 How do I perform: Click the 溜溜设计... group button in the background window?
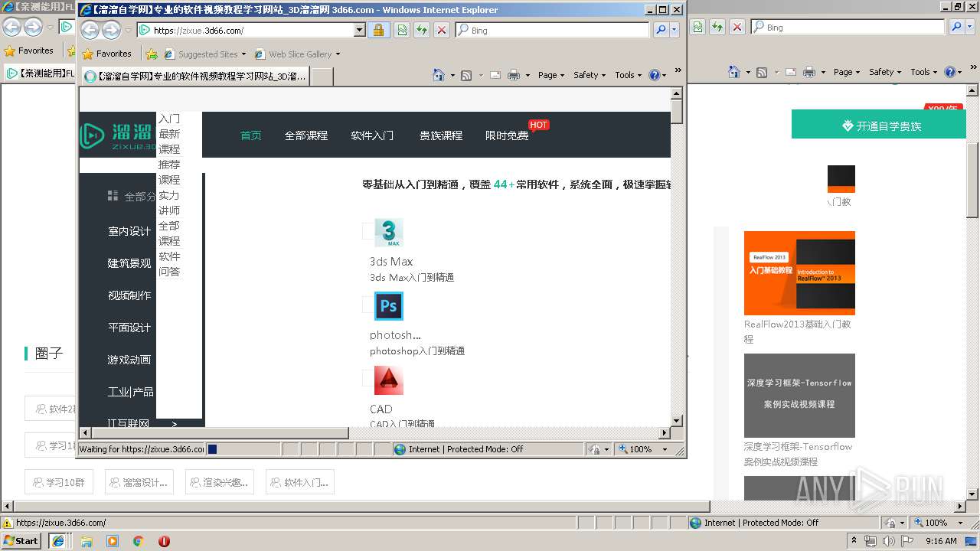tap(139, 483)
